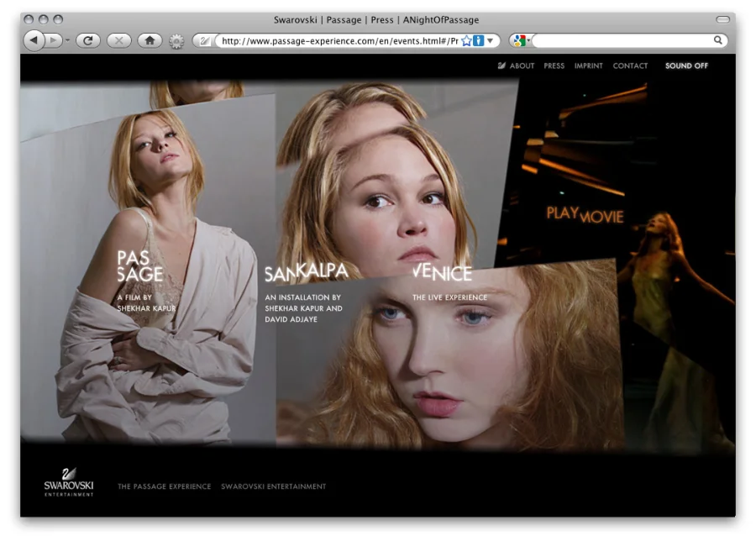The image size is (756, 536).
Task: Expand the URL bar history dropdown
Action: pyautogui.click(x=491, y=40)
